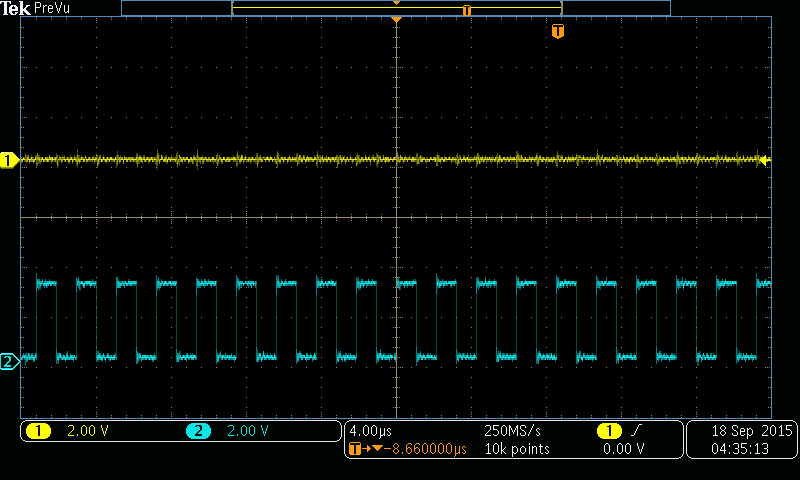This screenshot has width=800, height=480.
Task: Click the 10k points record length readout
Action: point(517,449)
